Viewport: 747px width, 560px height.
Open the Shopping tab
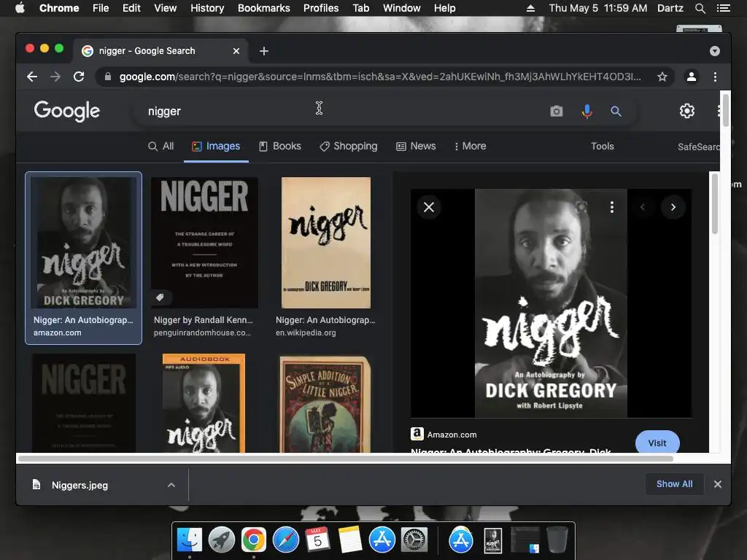(349, 146)
